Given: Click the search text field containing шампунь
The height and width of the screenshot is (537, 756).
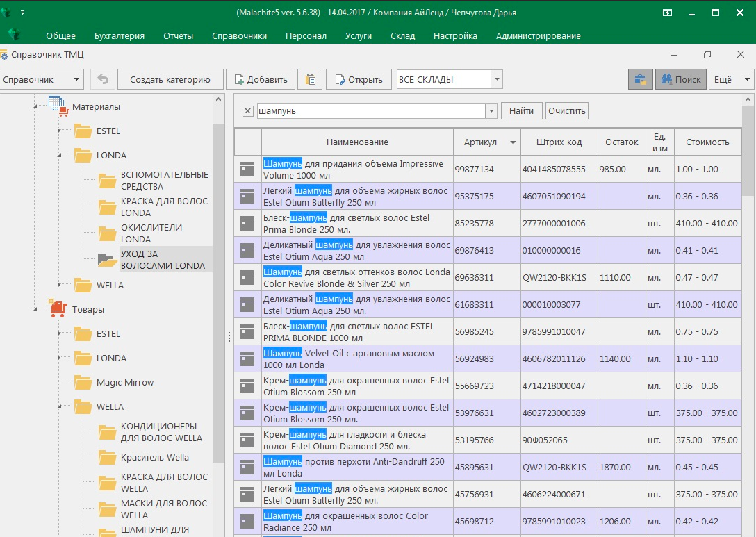Looking at the screenshot, I should point(370,111).
